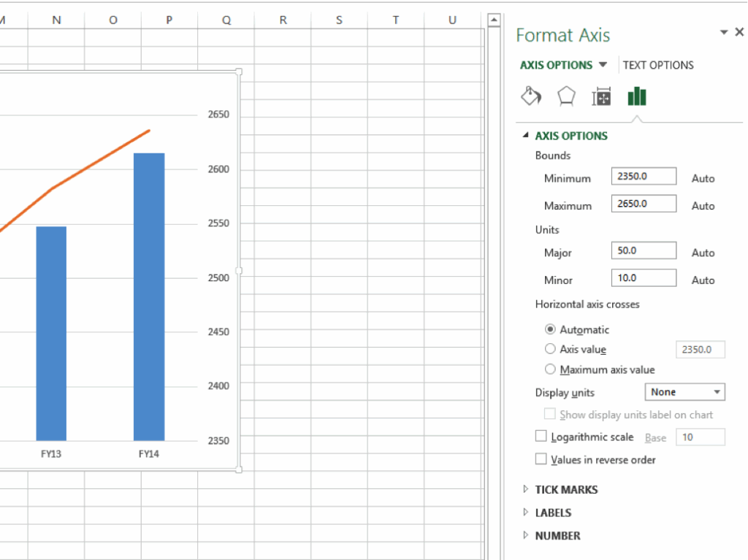Select the Effects pentagon icon
Image resolution: width=748 pixels, height=560 pixels.
click(x=566, y=96)
